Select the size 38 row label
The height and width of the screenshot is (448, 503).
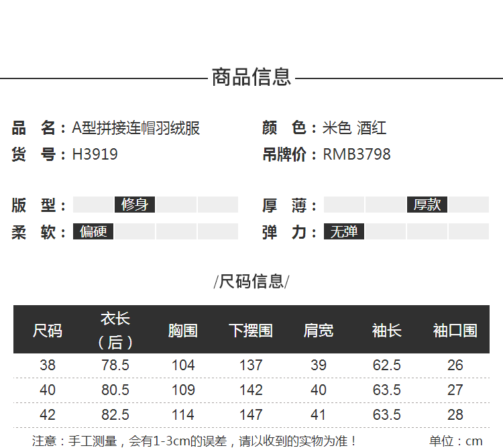(x=48, y=366)
